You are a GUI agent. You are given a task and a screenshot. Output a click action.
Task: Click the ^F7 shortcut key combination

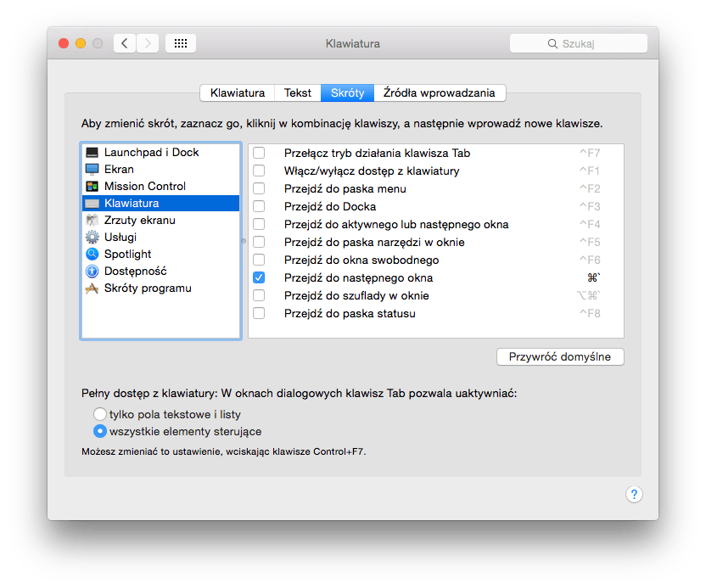pos(590,153)
